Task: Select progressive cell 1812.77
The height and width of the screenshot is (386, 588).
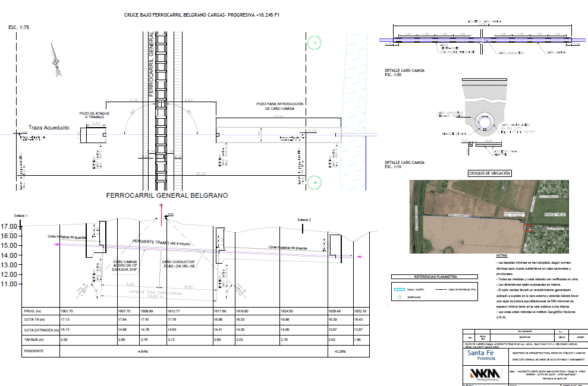Action: pyautogui.click(x=174, y=311)
